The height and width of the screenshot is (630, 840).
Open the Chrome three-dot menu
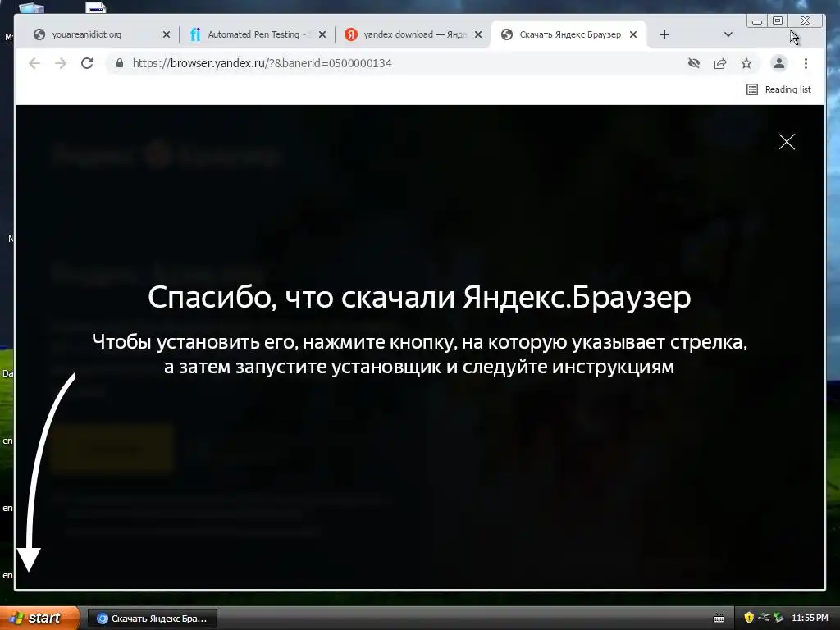(806, 63)
